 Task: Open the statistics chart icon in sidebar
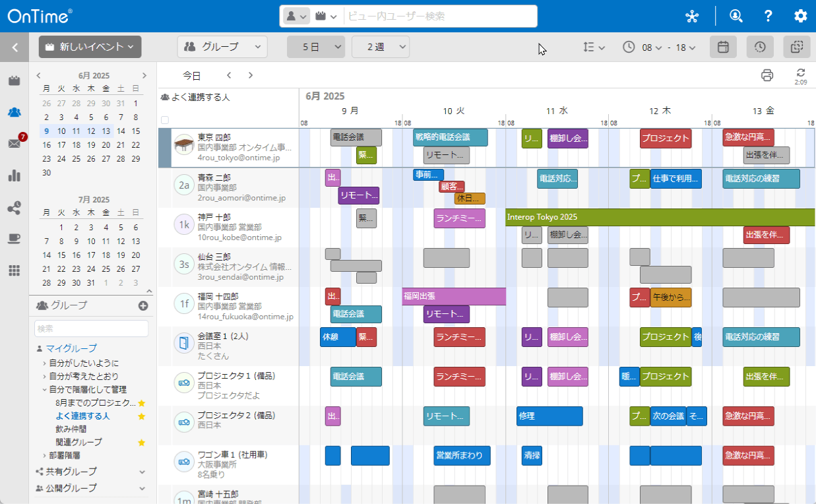tap(14, 175)
